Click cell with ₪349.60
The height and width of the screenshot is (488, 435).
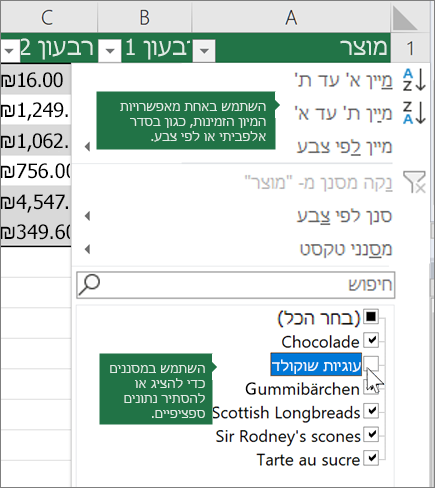(35, 232)
